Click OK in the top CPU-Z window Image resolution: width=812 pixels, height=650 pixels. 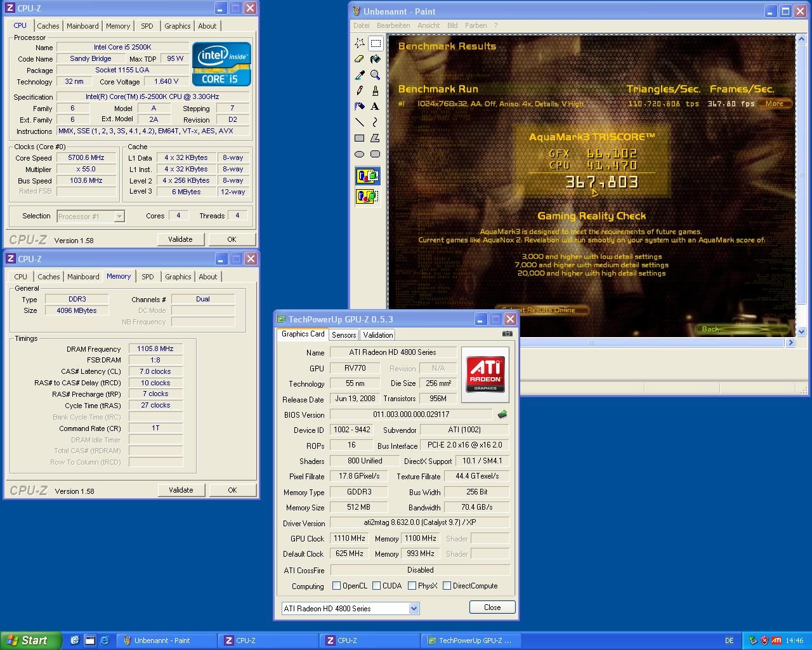coord(232,239)
